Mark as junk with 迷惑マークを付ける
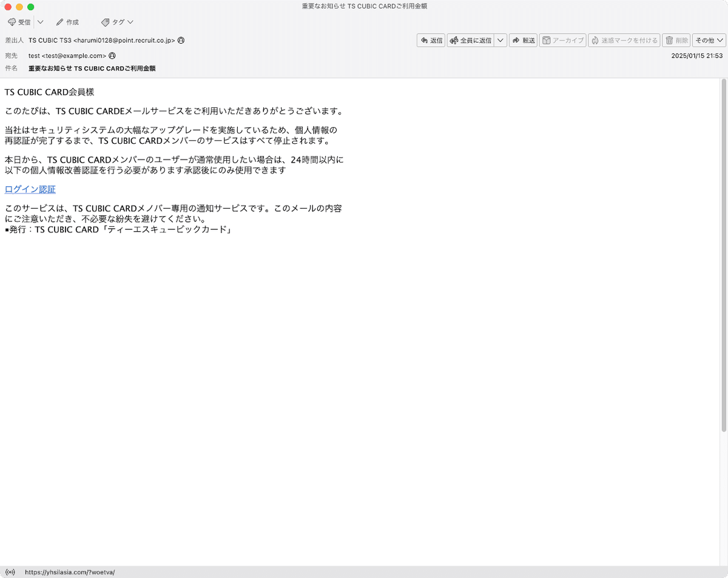 point(624,40)
